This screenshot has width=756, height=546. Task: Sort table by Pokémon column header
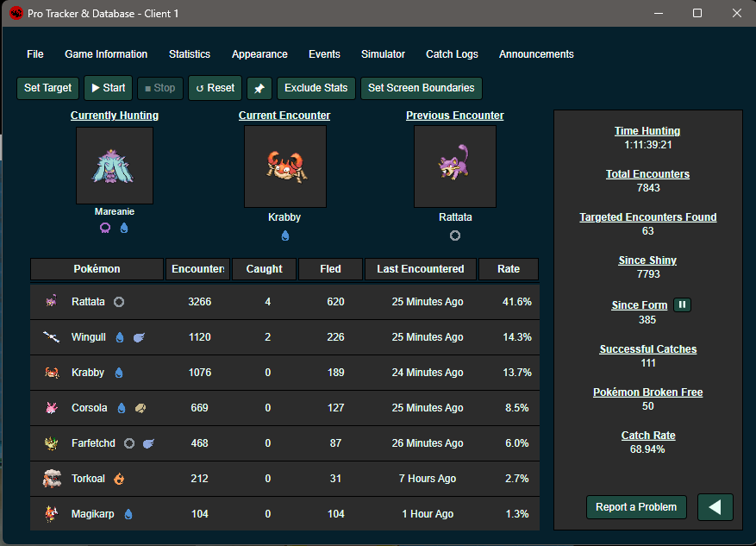point(97,269)
